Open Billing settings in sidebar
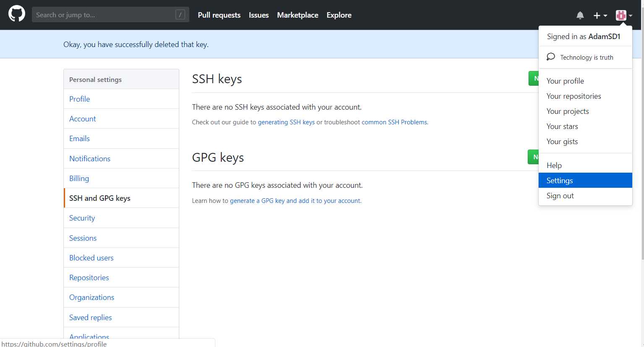The width and height of the screenshot is (644, 347). tap(121, 179)
